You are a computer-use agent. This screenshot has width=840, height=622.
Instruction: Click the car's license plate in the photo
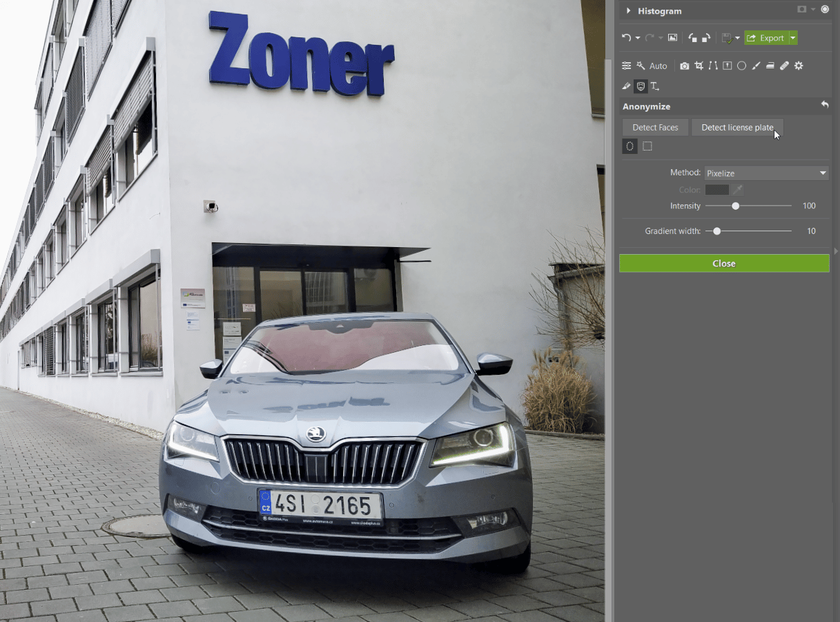[x=320, y=506]
